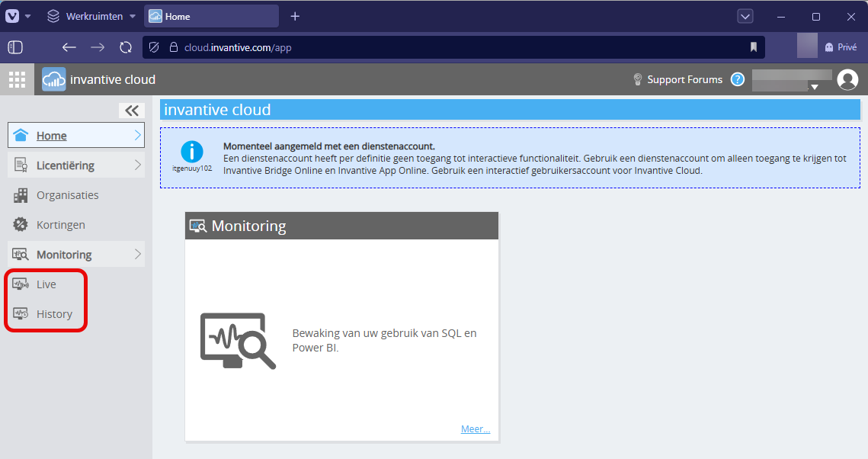Open Support Forums link
The width and height of the screenshot is (868, 459).
[x=684, y=79]
